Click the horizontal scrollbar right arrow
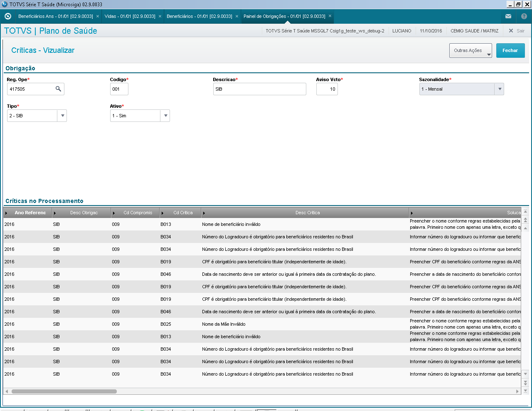The height and width of the screenshot is (411, 532). point(517,391)
